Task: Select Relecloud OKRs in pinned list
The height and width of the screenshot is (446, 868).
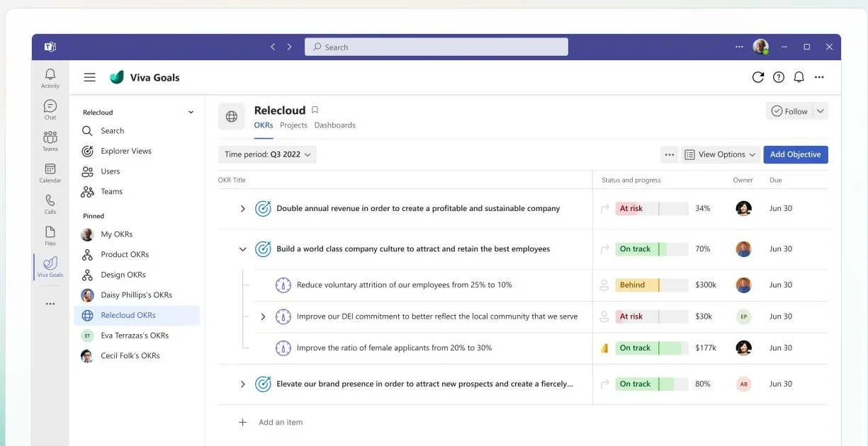Action: (137, 315)
